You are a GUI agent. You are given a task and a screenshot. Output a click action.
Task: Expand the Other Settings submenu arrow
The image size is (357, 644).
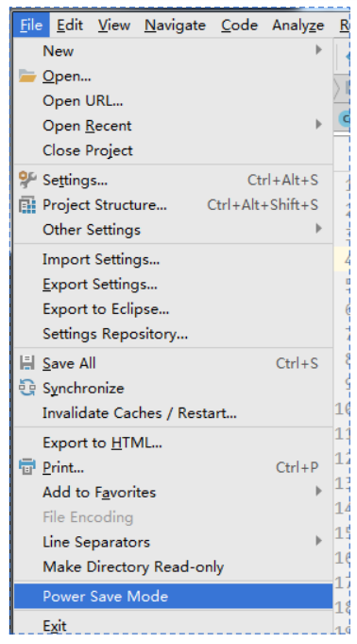point(319,228)
